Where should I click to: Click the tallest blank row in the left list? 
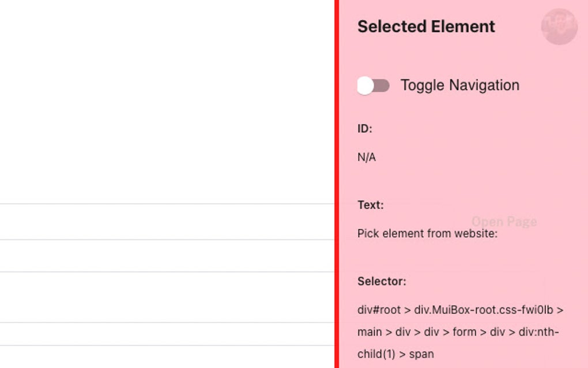pos(167,296)
